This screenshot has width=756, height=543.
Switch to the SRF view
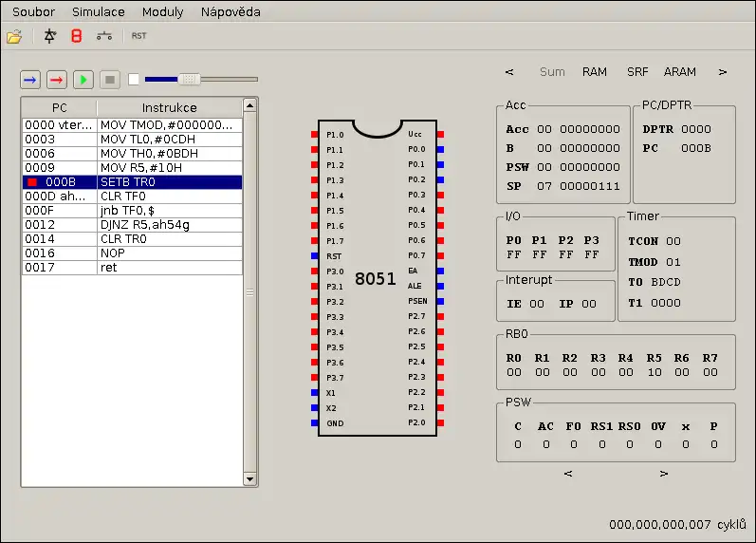pyautogui.click(x=637, y=72)
